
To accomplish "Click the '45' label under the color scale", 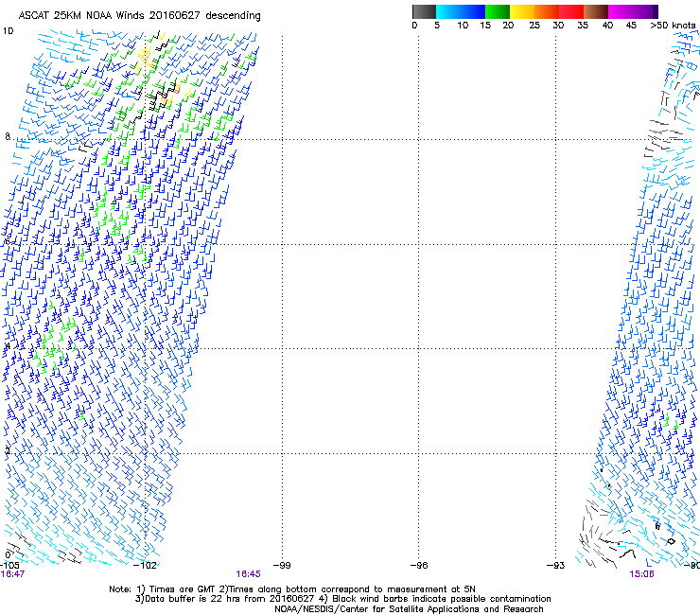I will (x=631, y=26).
